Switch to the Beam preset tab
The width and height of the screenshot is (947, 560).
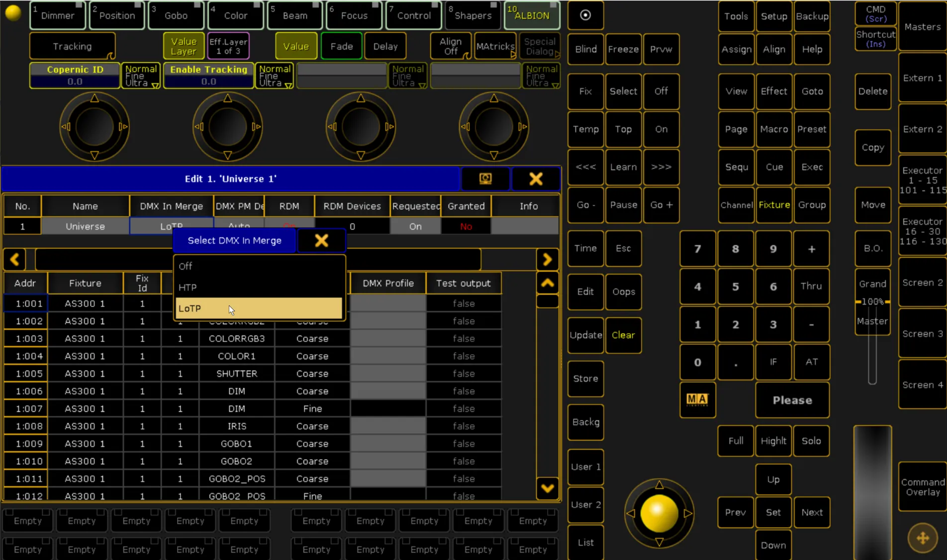(295, 15)
